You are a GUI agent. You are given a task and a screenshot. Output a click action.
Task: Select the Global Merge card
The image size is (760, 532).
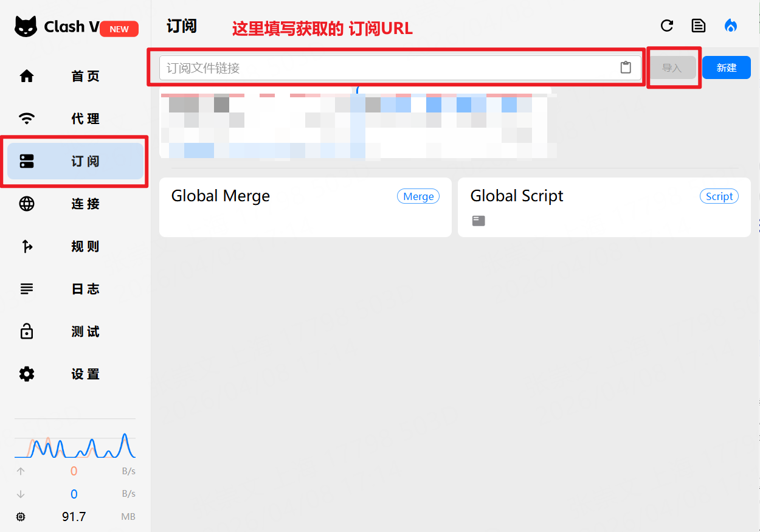coord(305,207)
